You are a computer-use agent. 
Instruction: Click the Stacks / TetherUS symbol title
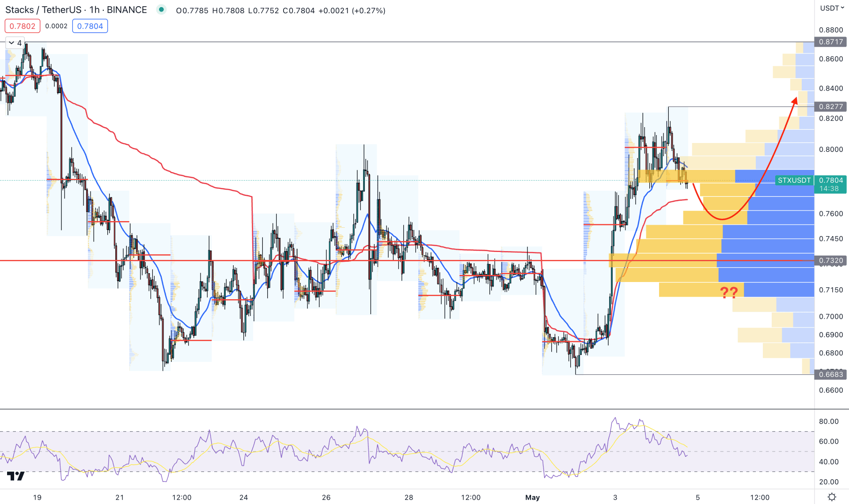pos(76,10)
